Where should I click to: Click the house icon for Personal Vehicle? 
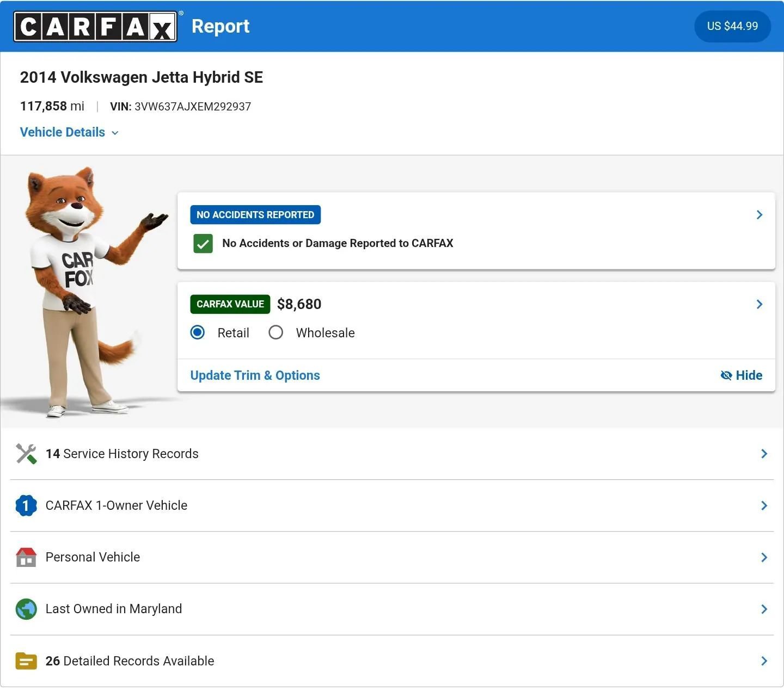(26, 557)
